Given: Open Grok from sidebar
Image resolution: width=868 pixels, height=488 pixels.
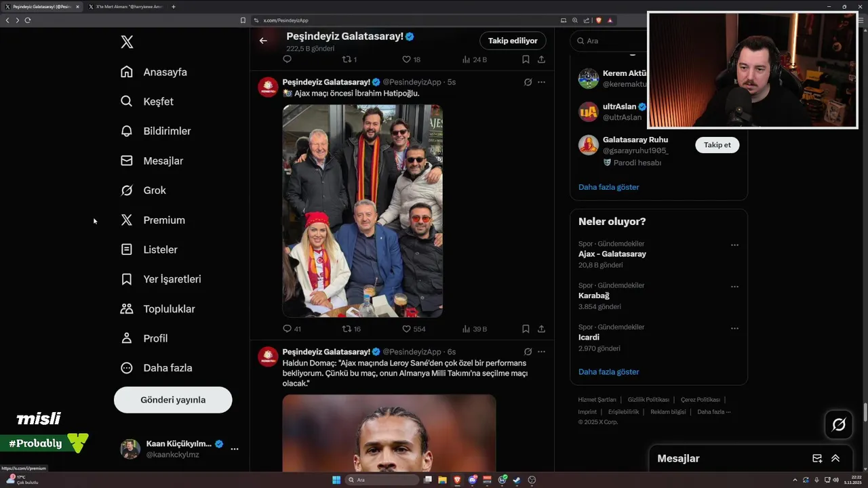Looking at the screenshot, I should 143,190.
